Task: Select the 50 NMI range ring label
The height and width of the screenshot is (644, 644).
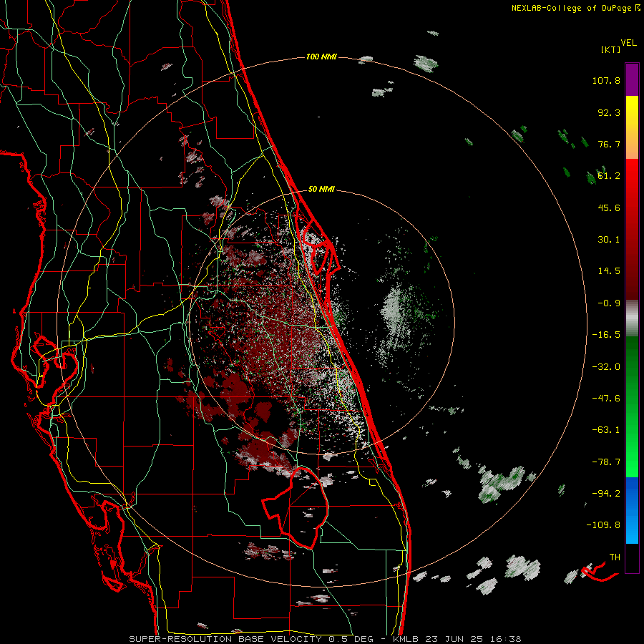Action: click(x=321, y=190)
